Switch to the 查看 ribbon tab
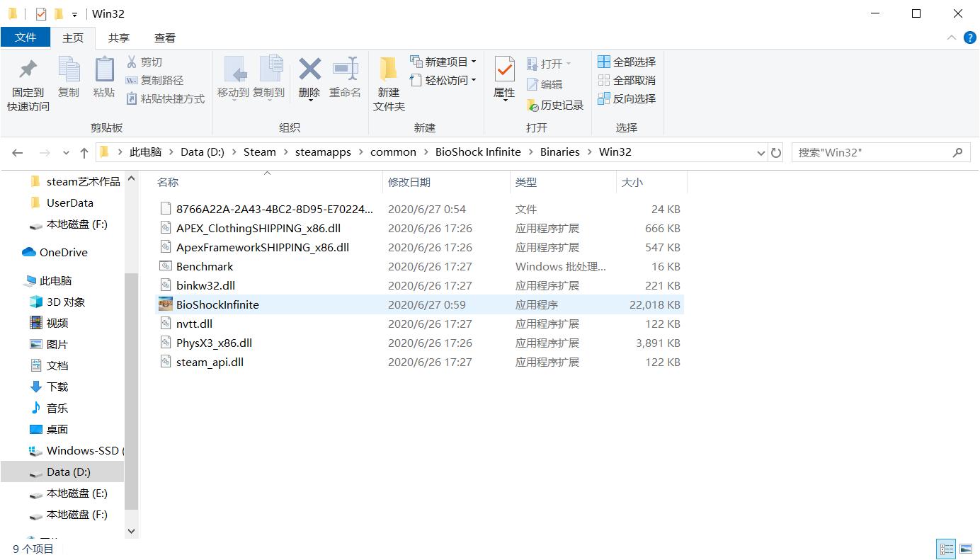Viewport: 980px width, 560px height. click(x=165, y=38)
